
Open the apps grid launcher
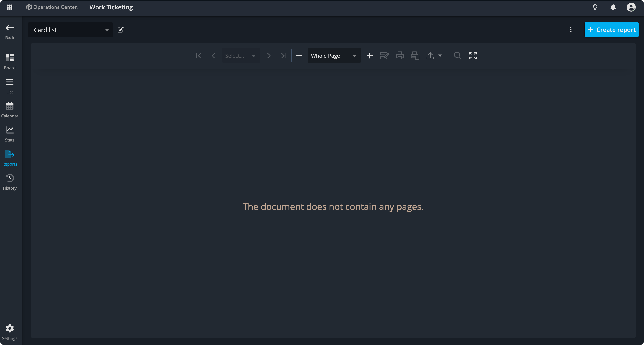point(10,7)
